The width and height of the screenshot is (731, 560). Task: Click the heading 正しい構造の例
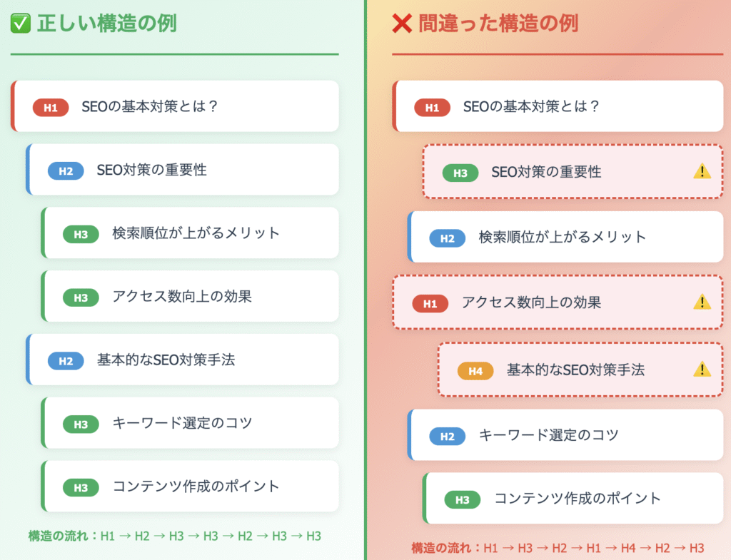click(x=107, y=24)
